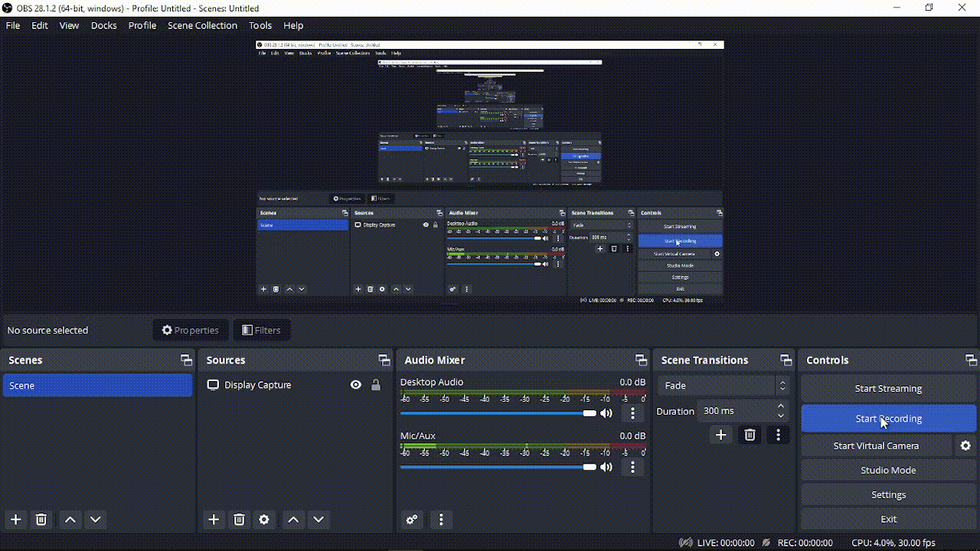Add a new scene with plus icon
The width and height of the screenshot is (980, 551).
(x=15, y=520)
